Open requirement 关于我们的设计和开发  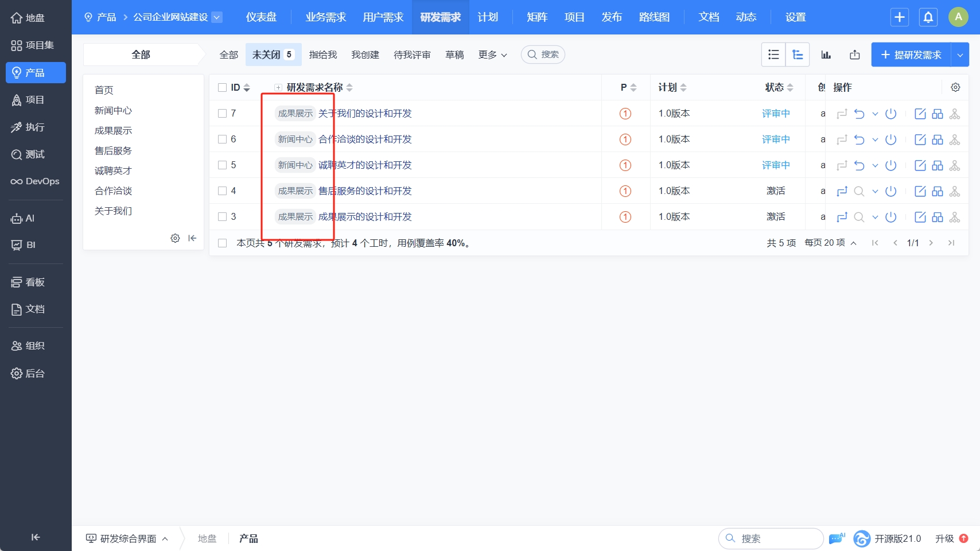click(x=365, y=114)
